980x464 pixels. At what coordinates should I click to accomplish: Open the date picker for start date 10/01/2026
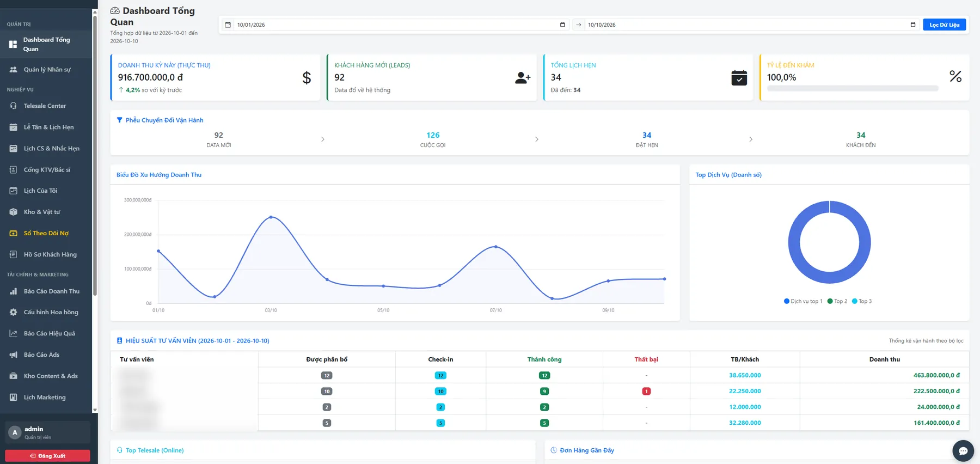562,25
